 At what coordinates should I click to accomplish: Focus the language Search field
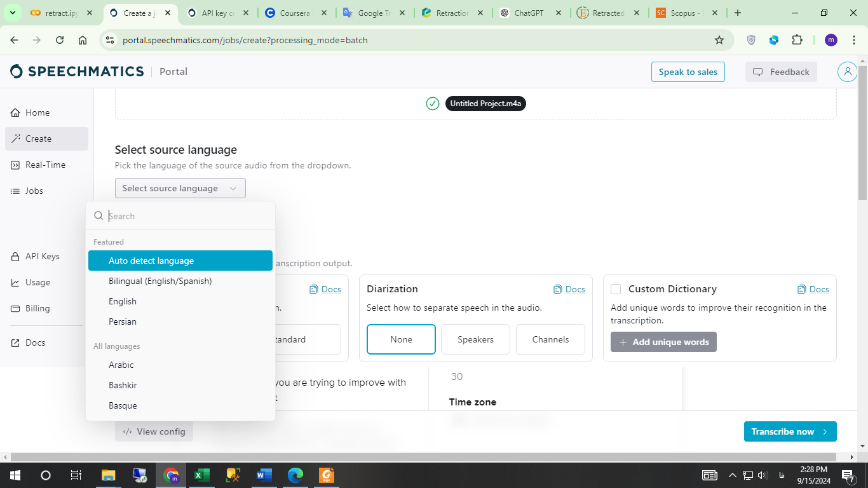180,216
